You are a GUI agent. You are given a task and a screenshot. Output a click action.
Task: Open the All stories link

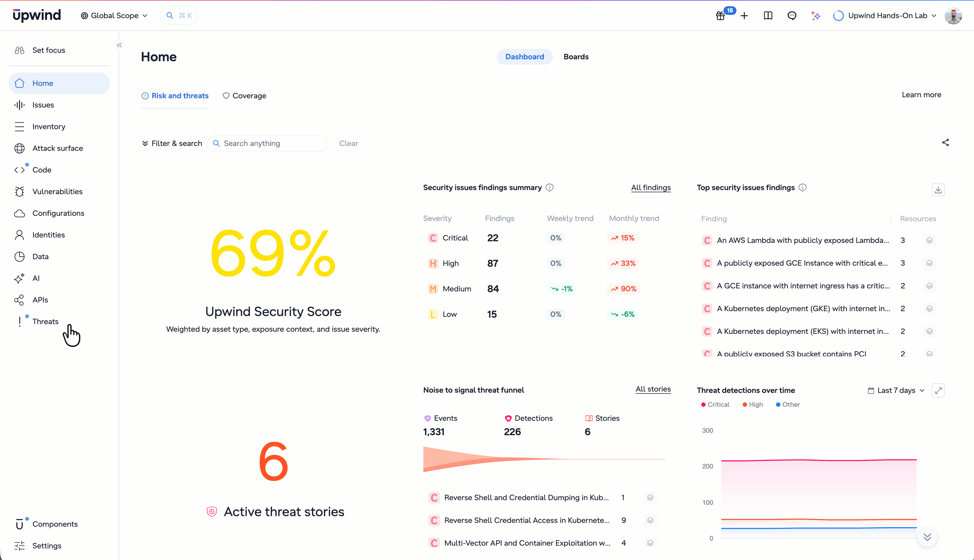point(653,389)
